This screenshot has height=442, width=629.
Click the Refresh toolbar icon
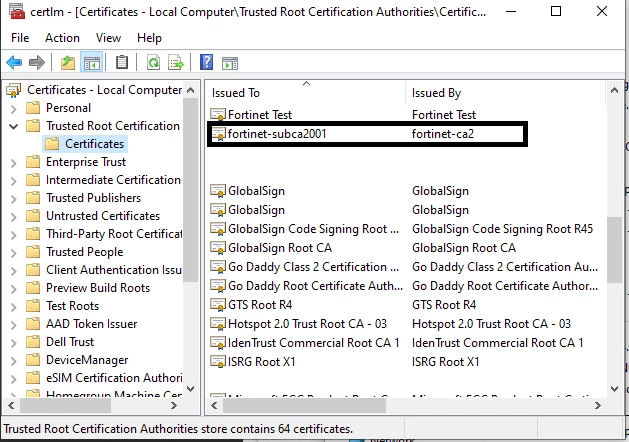pyautogui.click(x=153, y=63)
